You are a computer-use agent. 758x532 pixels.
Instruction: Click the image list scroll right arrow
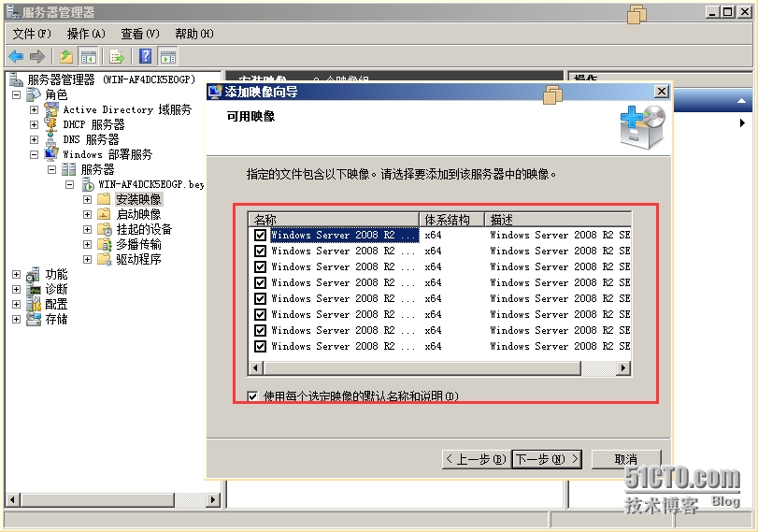click(x=623, y=368)
